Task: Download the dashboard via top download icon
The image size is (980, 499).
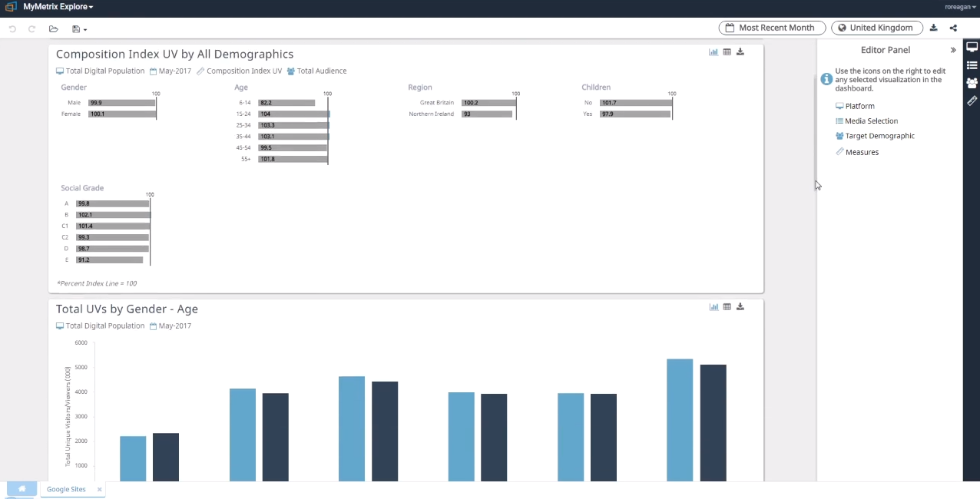Action: [x=934, y=28]
